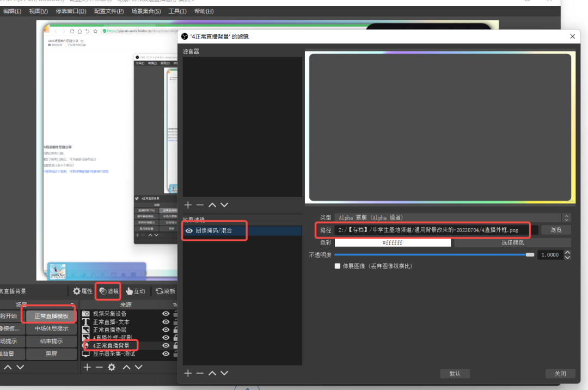Hide the 视频采集设备 source via eye icon
This screenshot has height=390, width=588.
[x=166, y=314]
